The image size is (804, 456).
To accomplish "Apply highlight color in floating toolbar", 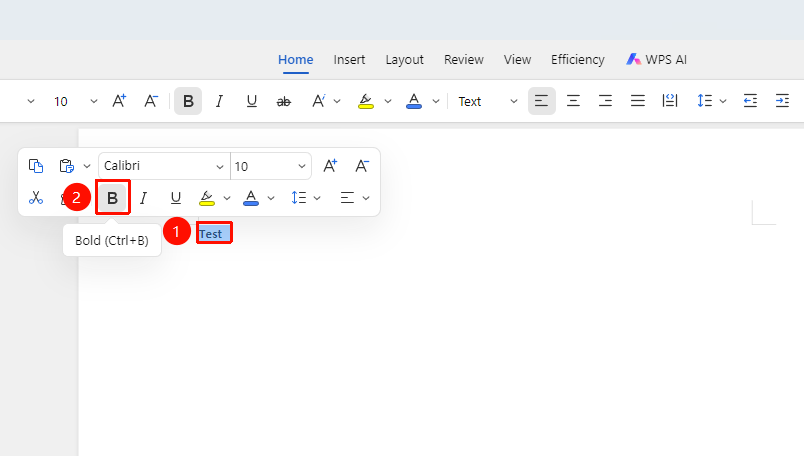I will (207, 197).
